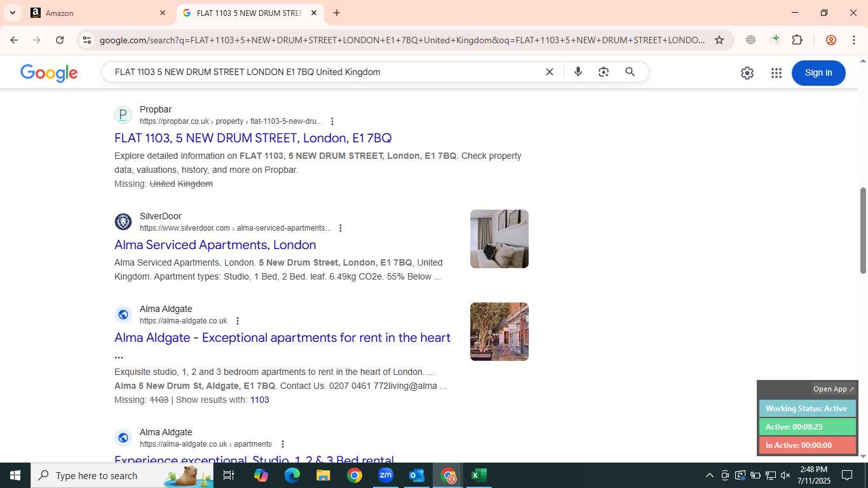868x488 pixels.
Task: Click the Open App button in tracker widget
Action: coord(834,389)
